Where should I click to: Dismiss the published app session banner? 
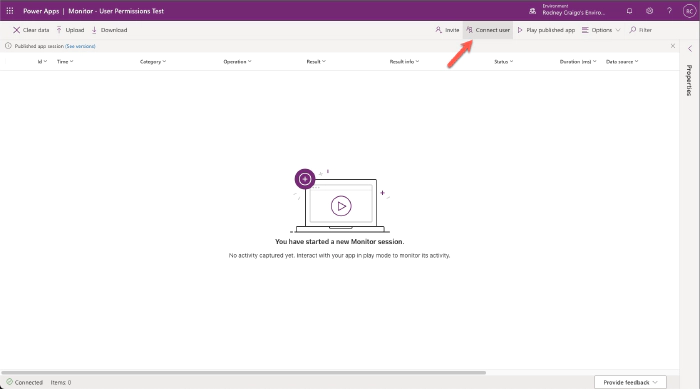[673, 46]
